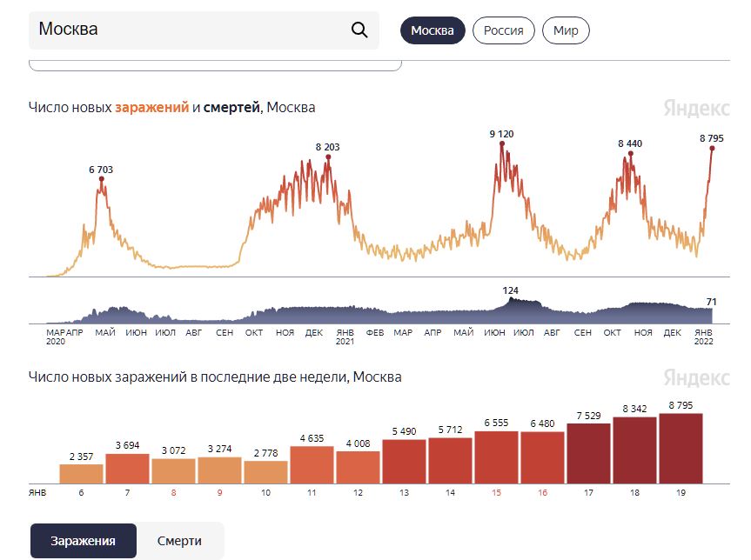Click the deaths peak labeled 124
This screenshot has height=560, width=751.
[x=511, y=297]
